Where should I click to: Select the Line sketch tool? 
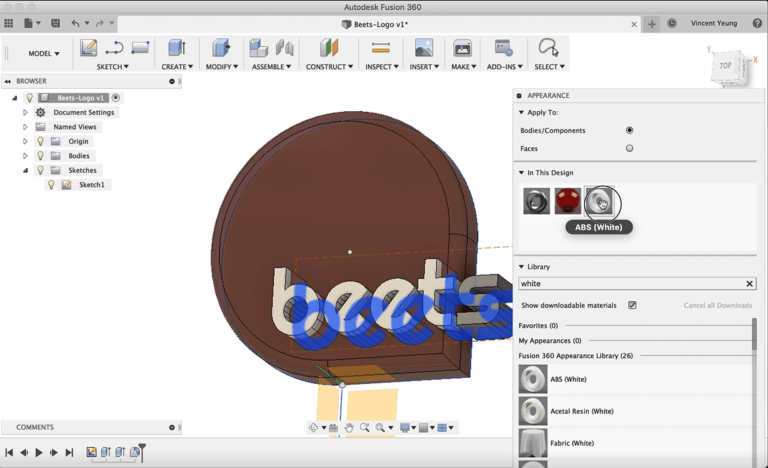[114, 48]
